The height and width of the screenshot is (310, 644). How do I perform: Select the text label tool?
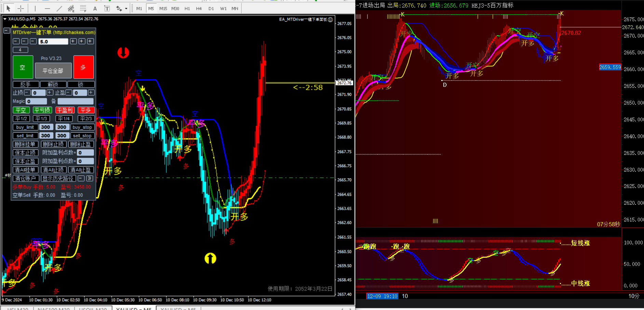tap(107, 9)
